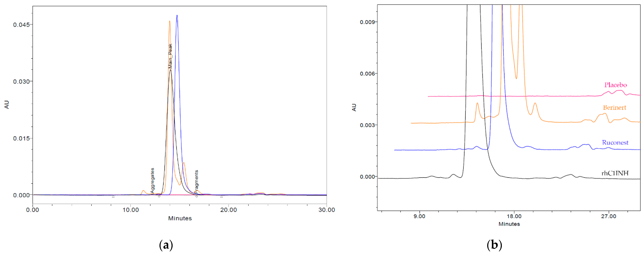Click the 0.045 AU tick in chart (a)
The height and width of the screenshot is (254, 644).
point(21,25)
